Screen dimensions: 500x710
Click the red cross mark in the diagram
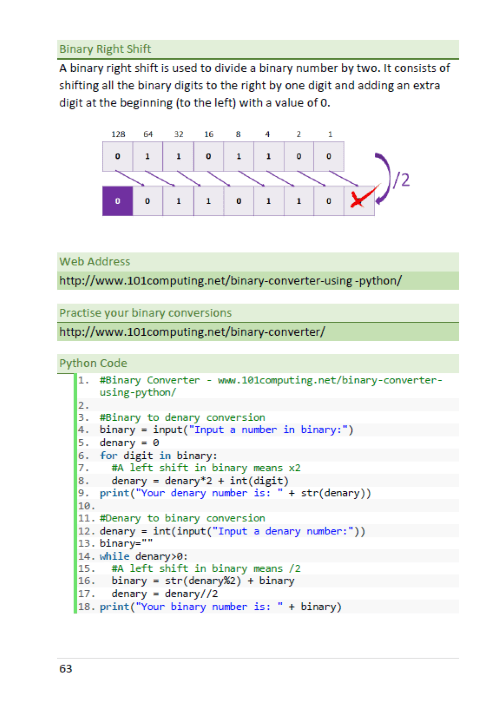coord(361,198)
